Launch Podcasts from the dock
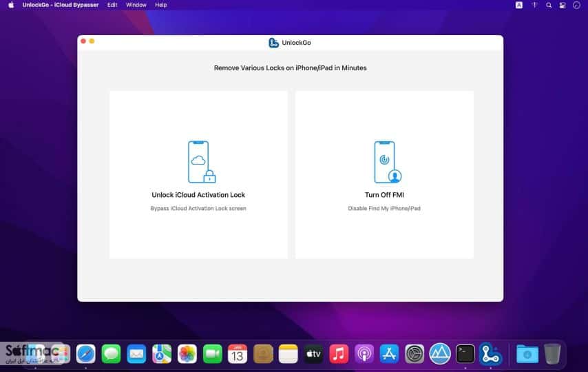This screenshot has height=372, width=588. pyautogui.click(x=364, y=354)
